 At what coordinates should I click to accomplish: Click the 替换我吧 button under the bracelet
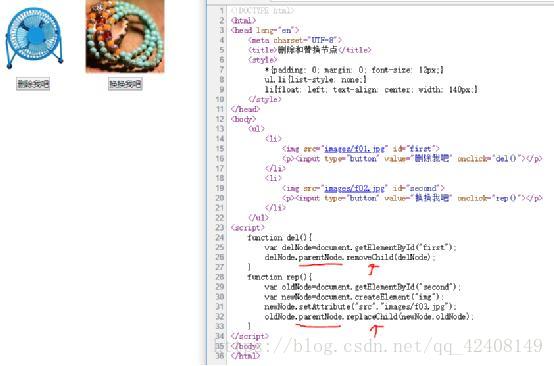[125, 84]
